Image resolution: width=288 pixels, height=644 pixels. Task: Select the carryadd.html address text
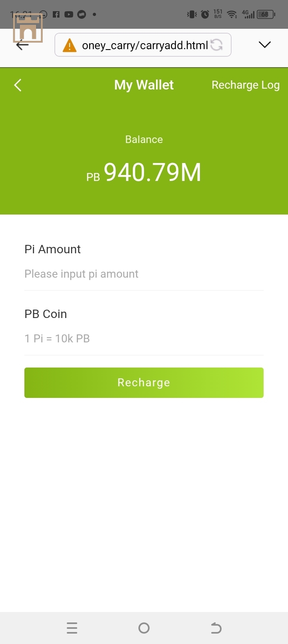pyautogui.click(x=145, y=46)
